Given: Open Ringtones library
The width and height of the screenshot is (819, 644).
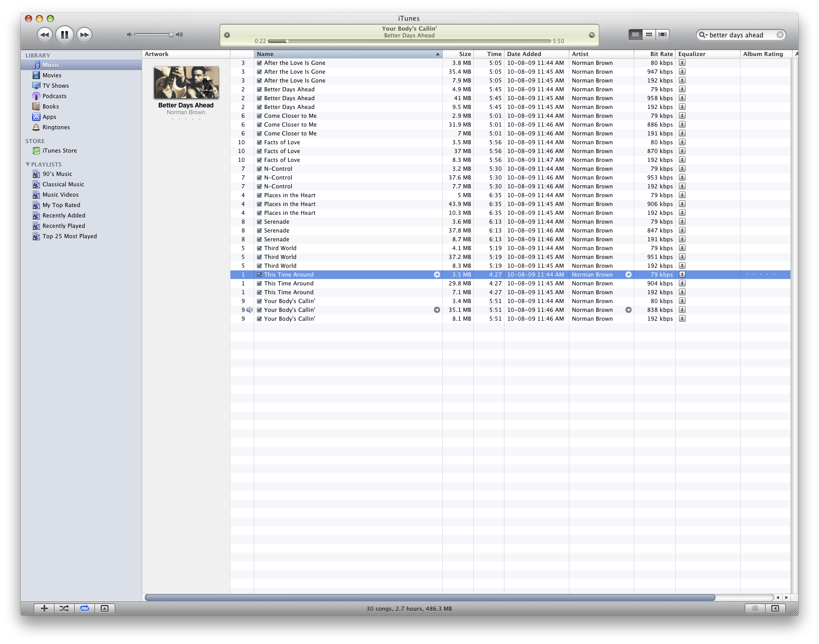Looking at the screenshot, I should coord(81,127).
